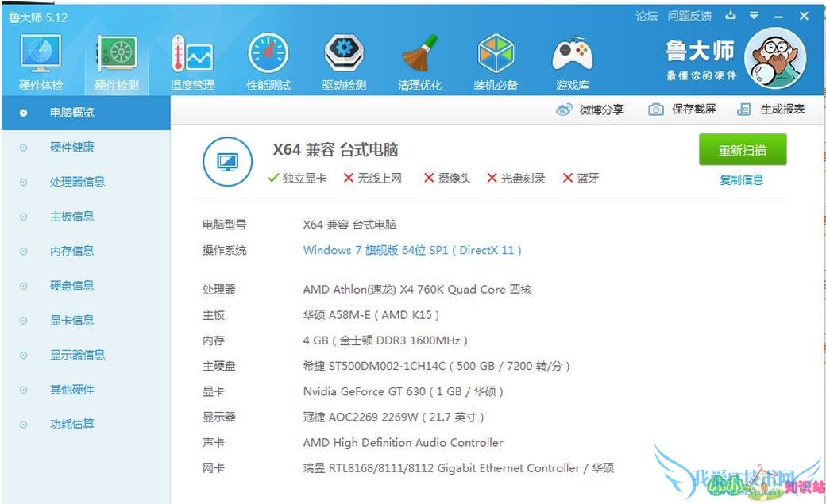Screen dimensions: 826x504
Task: Open 论坛 forum link
Action: 647,17
